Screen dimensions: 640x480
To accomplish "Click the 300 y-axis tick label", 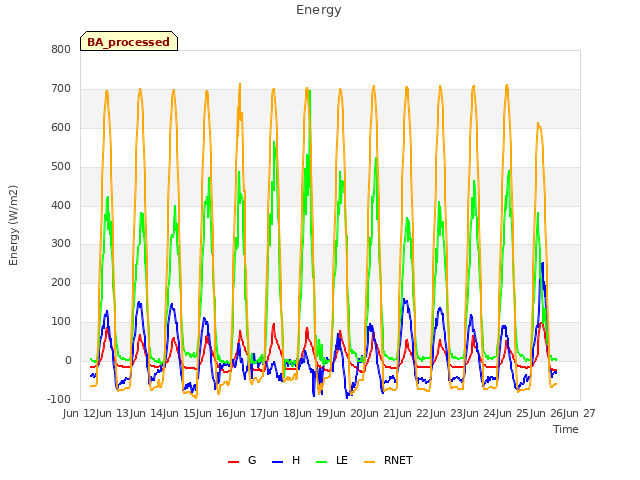I will [x=61, y=244].
